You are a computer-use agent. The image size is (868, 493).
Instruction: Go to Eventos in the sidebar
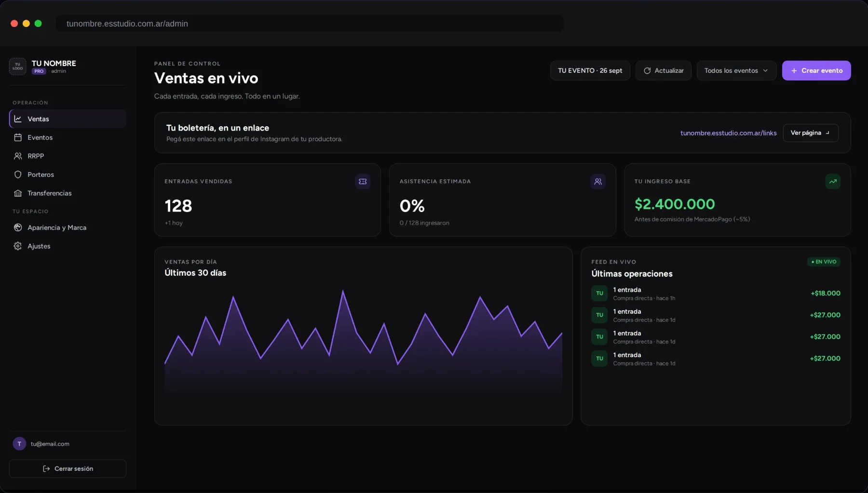point(68,137)
